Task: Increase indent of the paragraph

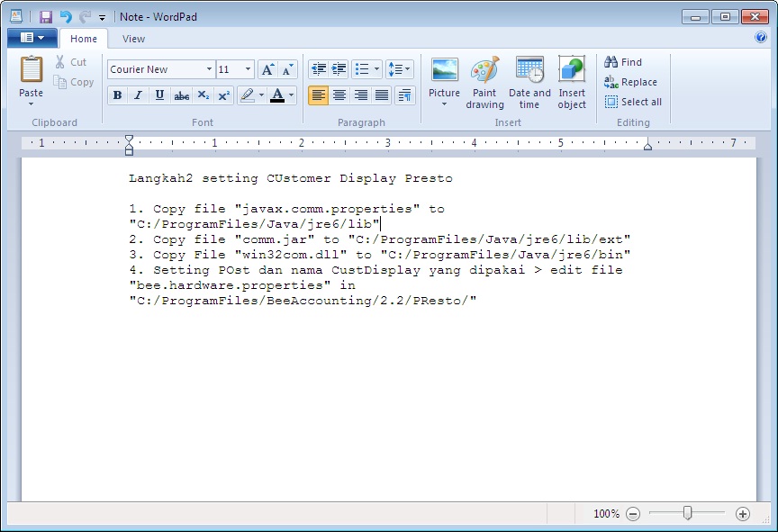Action: (339, 69)
